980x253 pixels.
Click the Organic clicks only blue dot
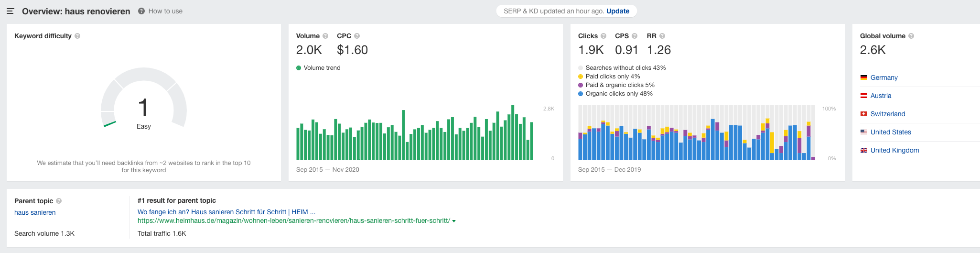pos(581,94)
